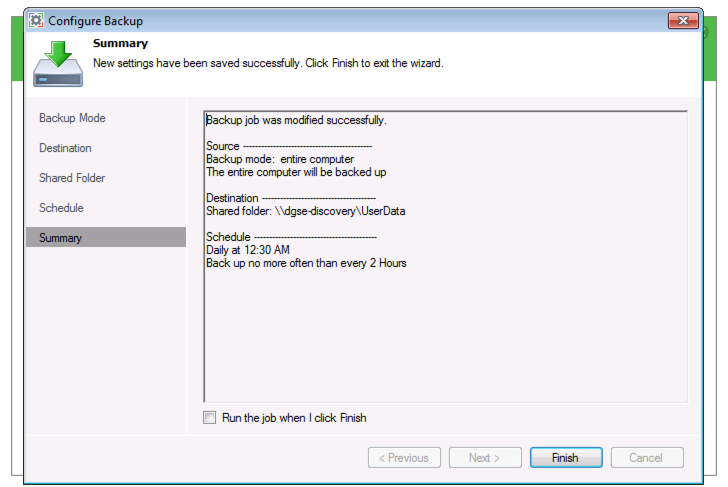728x487 pixels.
Task: Click the bold Summary header title
Action: [x=120, y=43]
